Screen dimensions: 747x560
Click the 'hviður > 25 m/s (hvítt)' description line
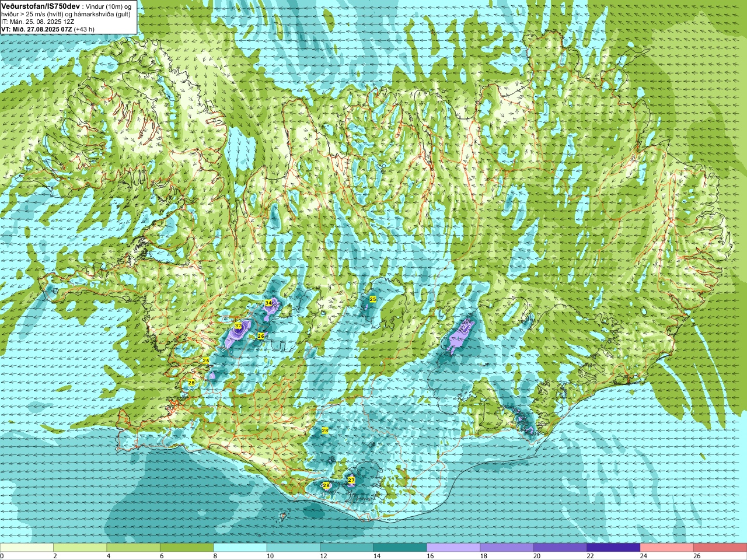tap(66, 14)
